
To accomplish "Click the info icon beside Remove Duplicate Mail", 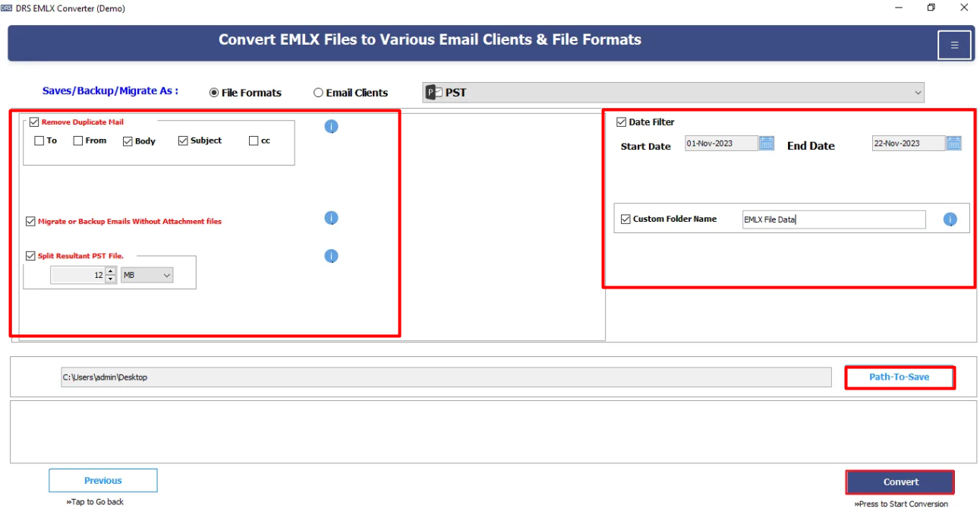I will coord(331,127).
